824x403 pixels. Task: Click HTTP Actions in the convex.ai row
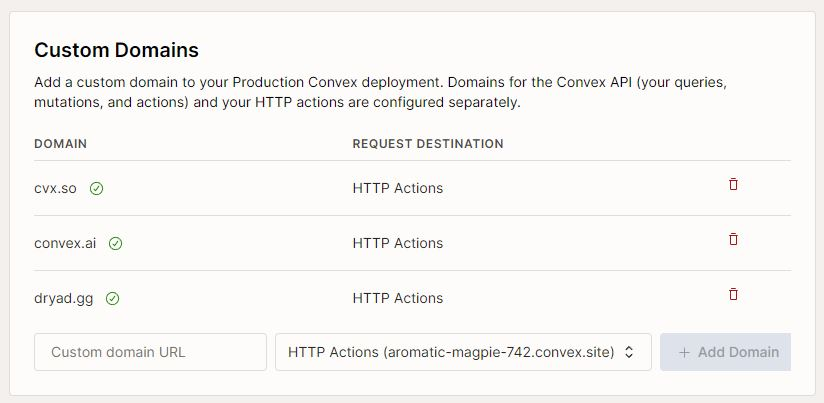tap(397, 243)
